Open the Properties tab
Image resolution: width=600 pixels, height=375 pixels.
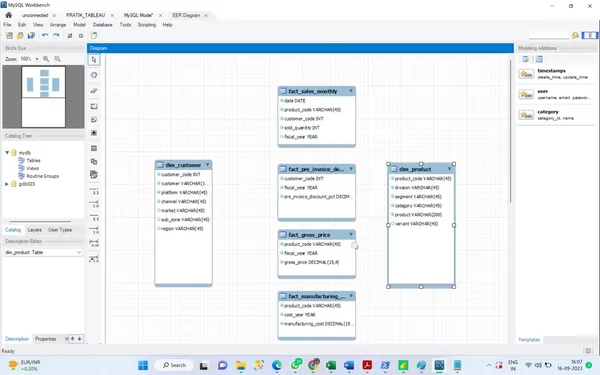pyautogui.click(x=46, y=339)
